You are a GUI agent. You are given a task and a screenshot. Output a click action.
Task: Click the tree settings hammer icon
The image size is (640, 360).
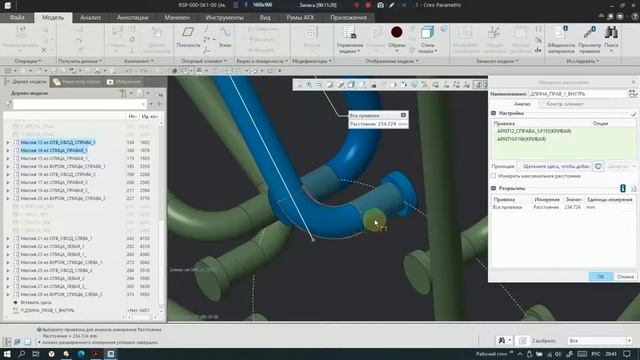point(123,93)
